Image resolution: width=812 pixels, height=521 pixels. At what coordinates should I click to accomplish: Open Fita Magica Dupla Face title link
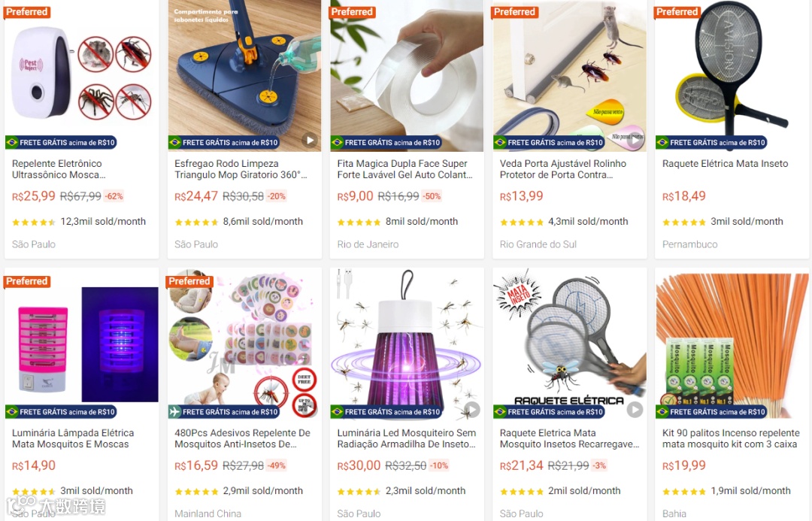tap(405, 169)
